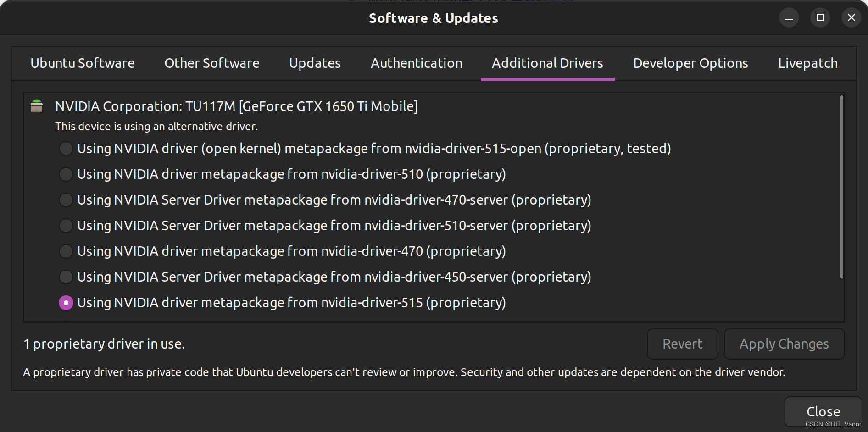Choose nvidia-driver-470-server radio option
This screenshot has width=868, height=432.
pyautogui.click(x=66, y=200)
